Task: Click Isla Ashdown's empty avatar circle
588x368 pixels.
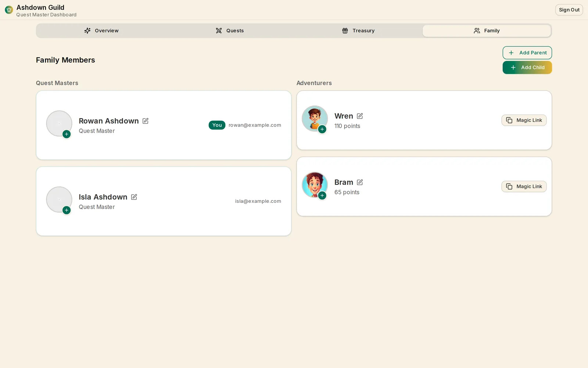Action: point(59,199)
